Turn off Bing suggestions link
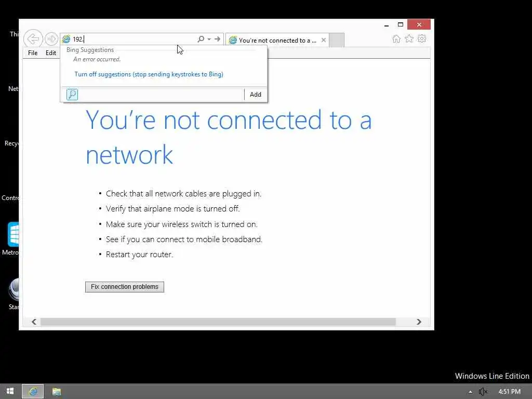The width and height of the screenshot is (532, 399). (x=149, y=74)
